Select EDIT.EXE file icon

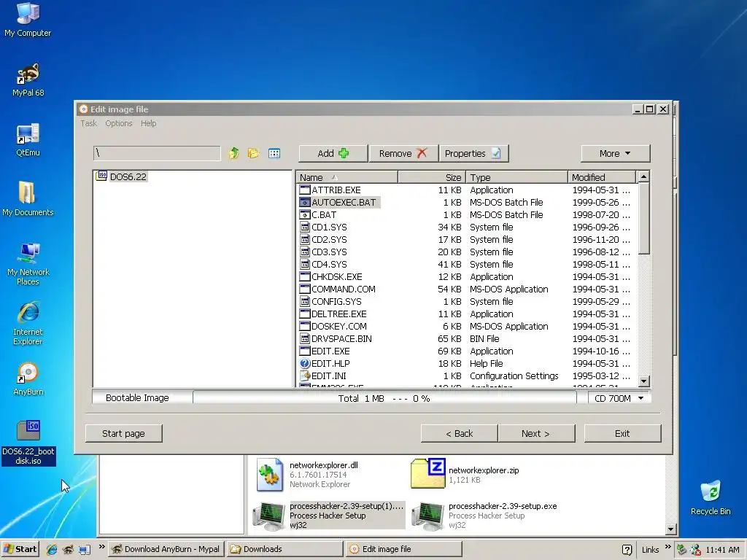point(305,351)
